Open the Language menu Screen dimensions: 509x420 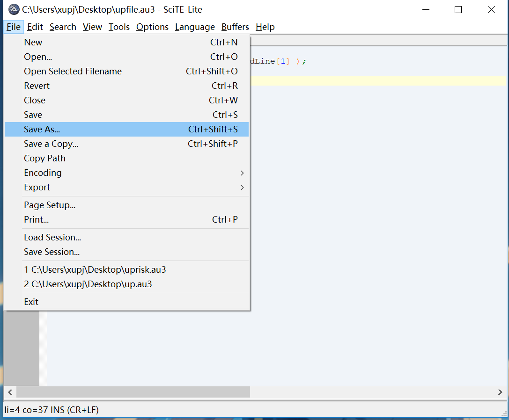point(195,27)
